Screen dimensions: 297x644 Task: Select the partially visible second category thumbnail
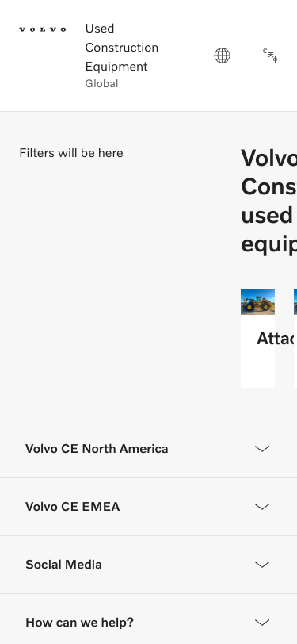[295, 302]
